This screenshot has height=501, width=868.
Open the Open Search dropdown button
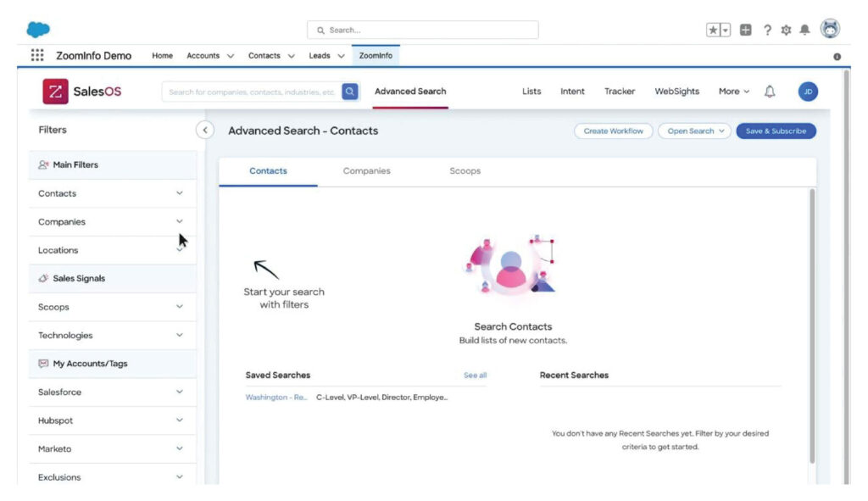point(695,131)
